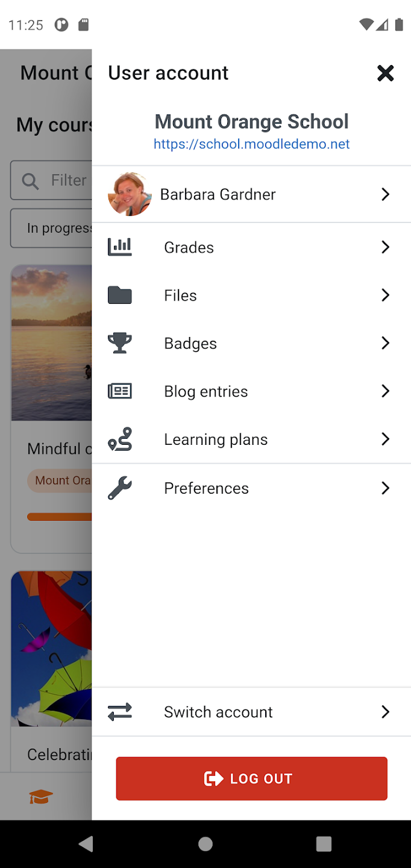This screenshot has width=411, height=868.
Task: Tap the Files folder icon
Action: pos(119,295)
